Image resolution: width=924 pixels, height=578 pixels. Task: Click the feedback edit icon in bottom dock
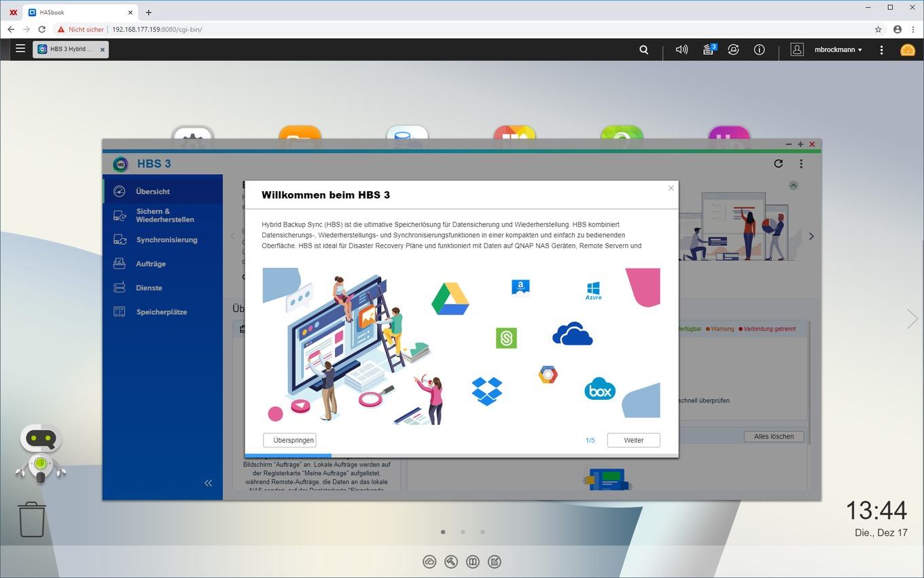pos(495,562)
